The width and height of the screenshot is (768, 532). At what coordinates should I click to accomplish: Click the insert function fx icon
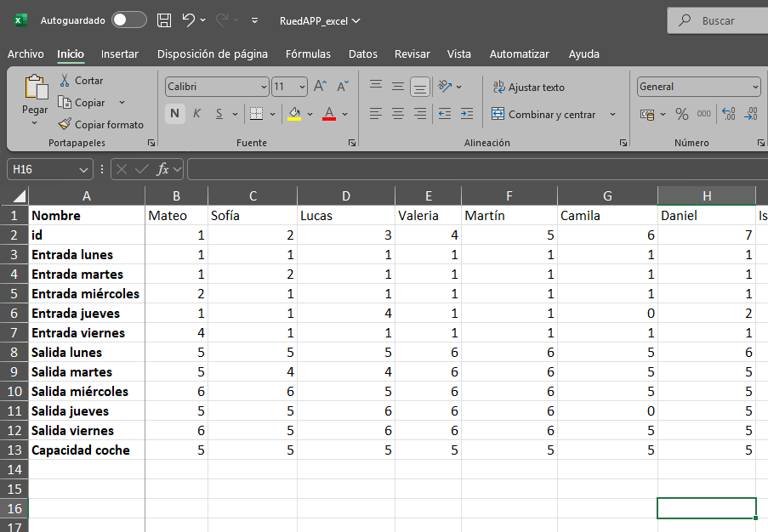coord(163,169)
